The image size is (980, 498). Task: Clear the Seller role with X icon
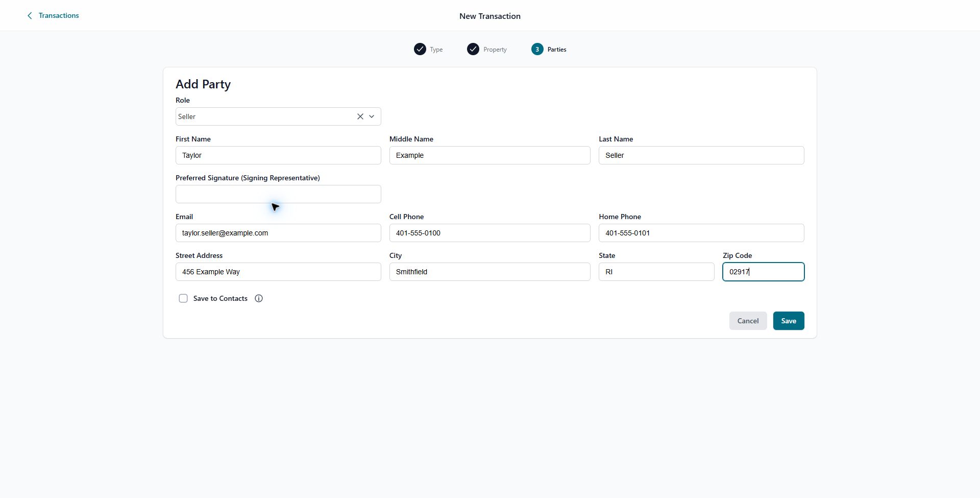coord(360,116)
